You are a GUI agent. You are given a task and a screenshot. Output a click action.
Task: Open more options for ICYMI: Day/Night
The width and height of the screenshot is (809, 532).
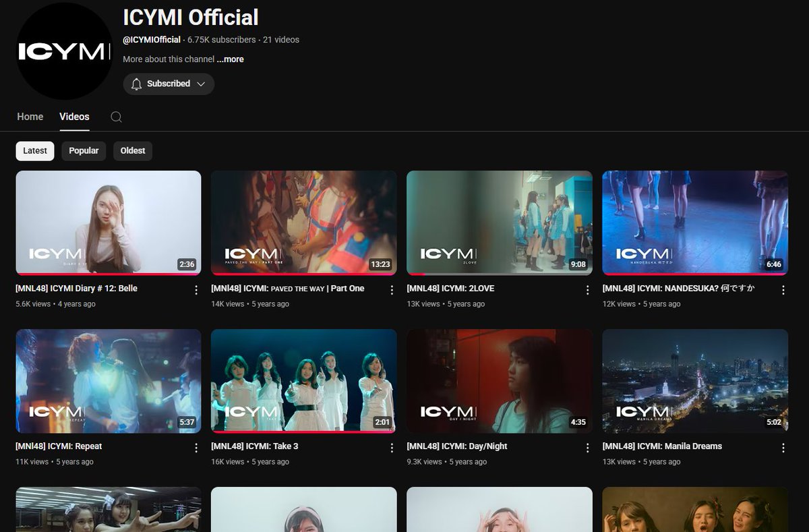(x=587, y=448)
